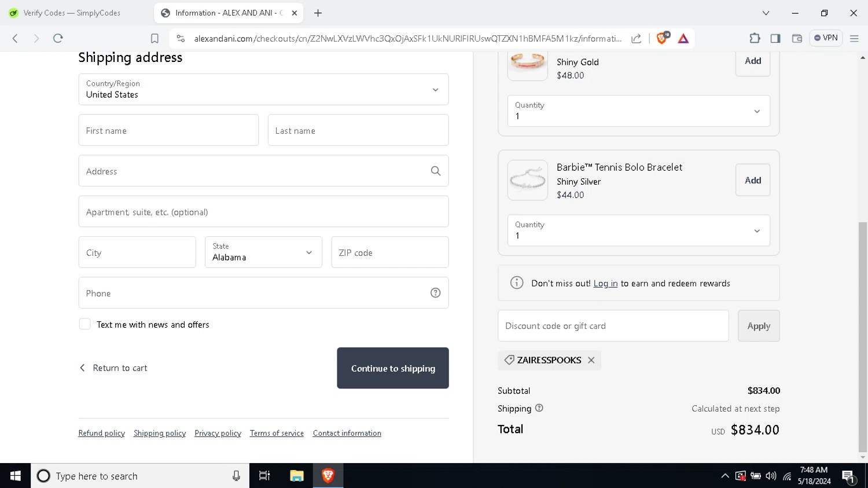The image size is (868, 488).
Task: Open the Terms of service link
Action: [277, 433]
